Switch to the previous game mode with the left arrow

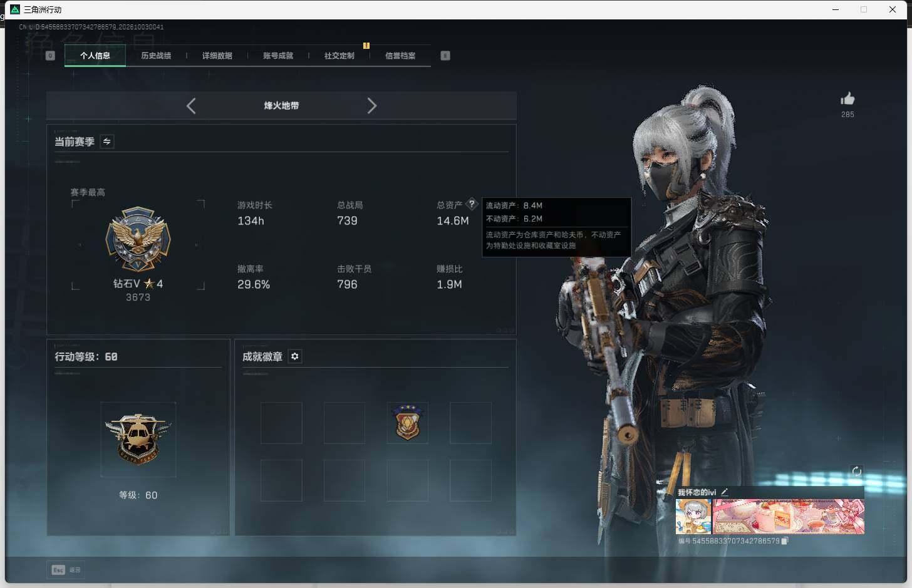tap(191, 106)
